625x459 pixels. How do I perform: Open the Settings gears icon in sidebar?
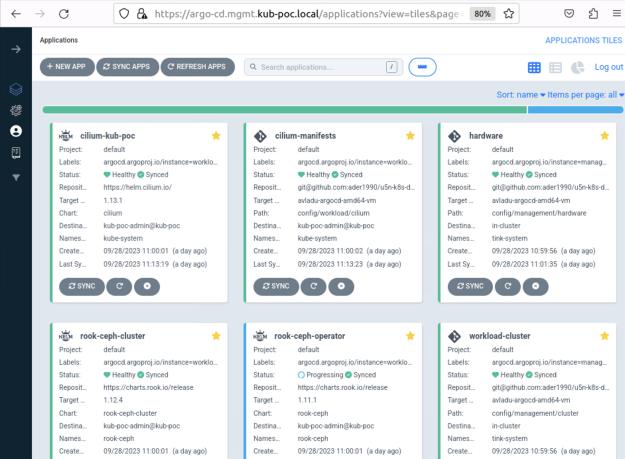click(15, 111)
